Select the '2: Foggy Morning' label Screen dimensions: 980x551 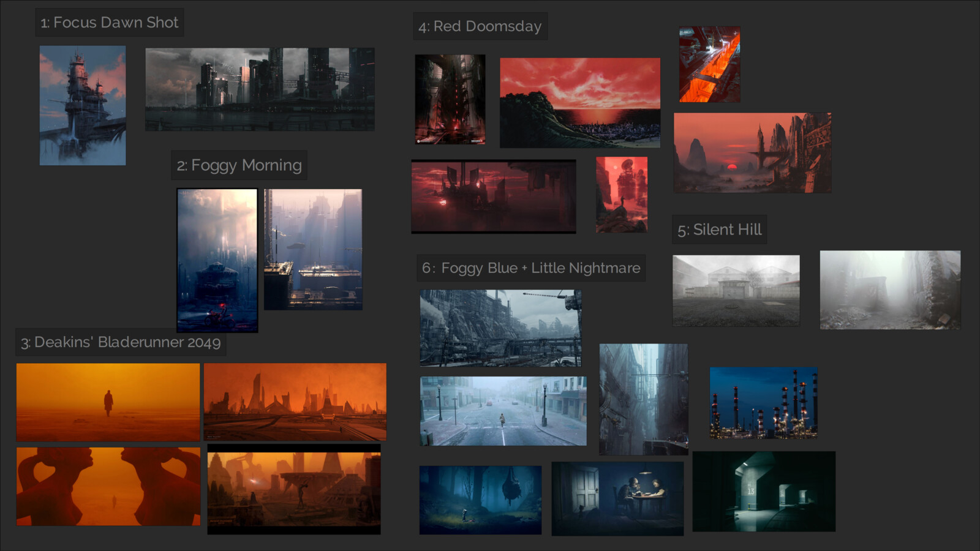coord(239,165)
